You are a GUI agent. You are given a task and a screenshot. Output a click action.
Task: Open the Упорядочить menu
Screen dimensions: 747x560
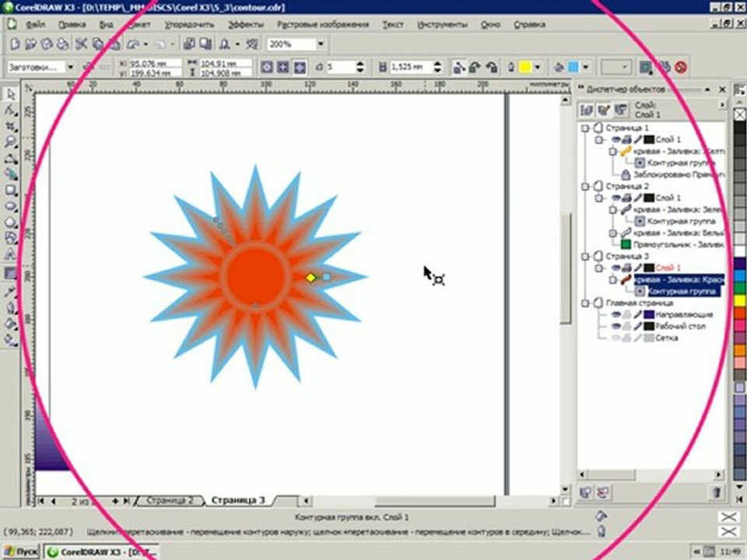point(189,24)
